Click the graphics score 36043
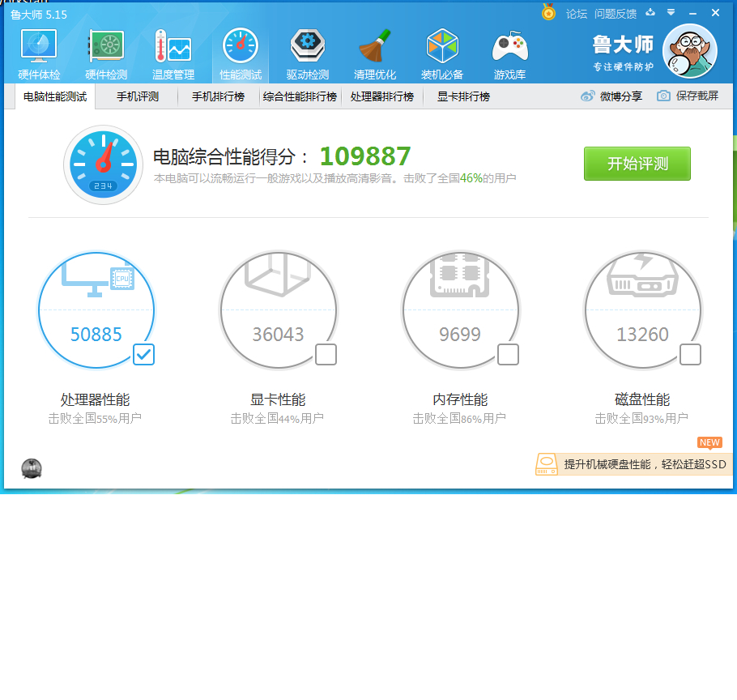737x700 pixels. coord(279,335)
